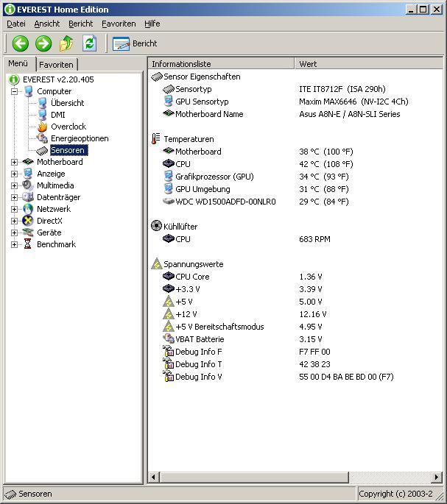This screenshot has width=447, height=504.
Task: Sort by the Wert column header
Action: tap(369, 64)
